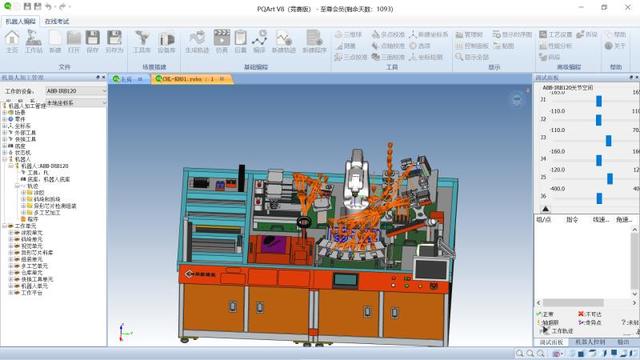Expand the 外部工具 external tools node
This screenshot has width=640, height=360.
point(4,132)
